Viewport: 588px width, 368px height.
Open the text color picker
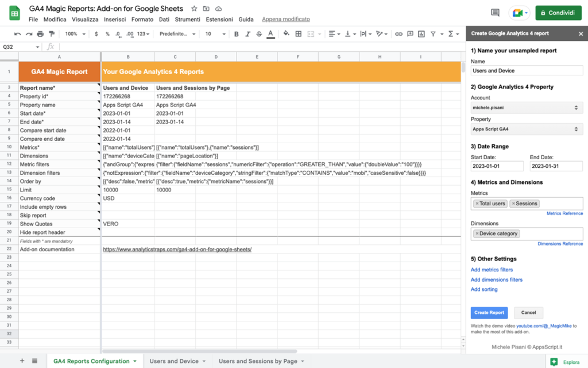270,34
